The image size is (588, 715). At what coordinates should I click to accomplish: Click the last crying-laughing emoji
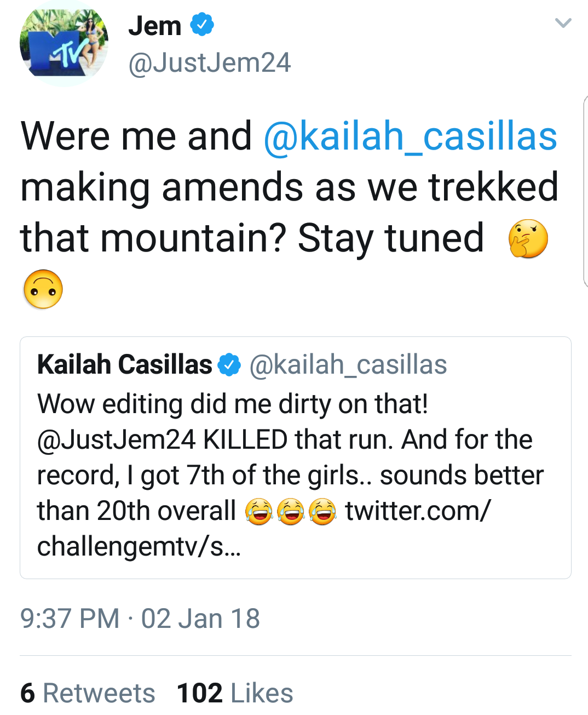(322, 512)
